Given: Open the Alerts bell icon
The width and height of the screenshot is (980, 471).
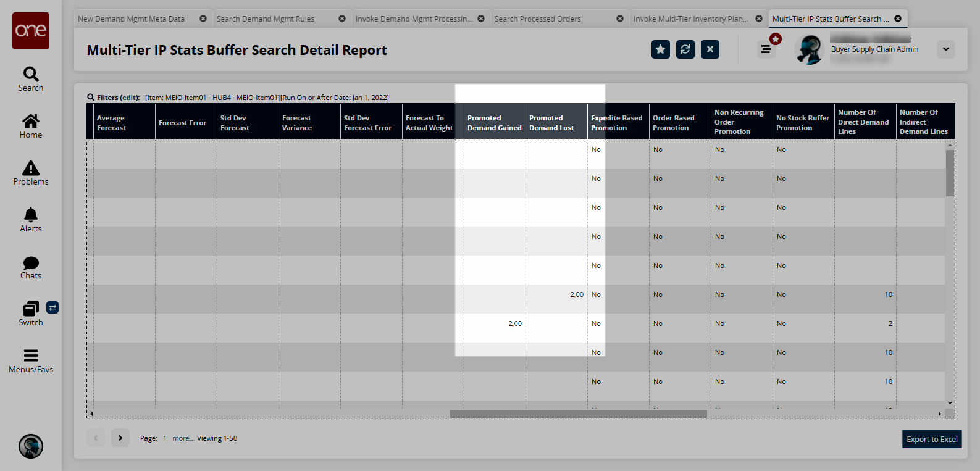Looking at the screenshot, I should coord(31,219).
